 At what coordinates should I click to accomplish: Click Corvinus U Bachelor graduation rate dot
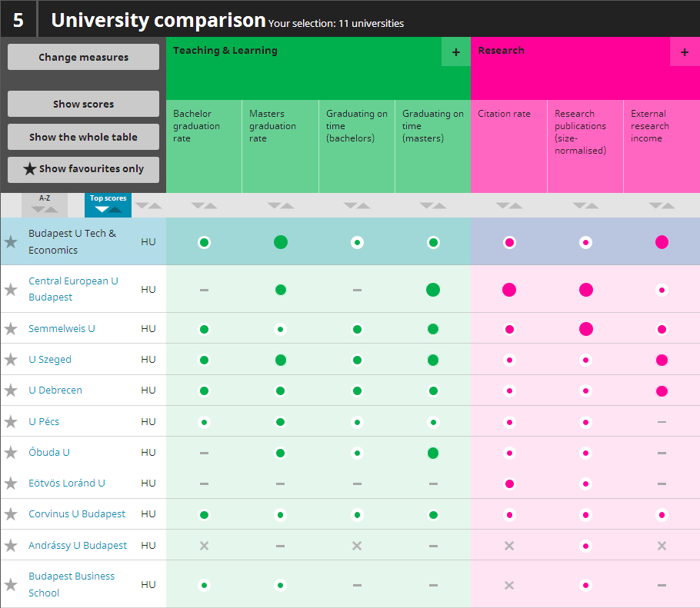204,515
